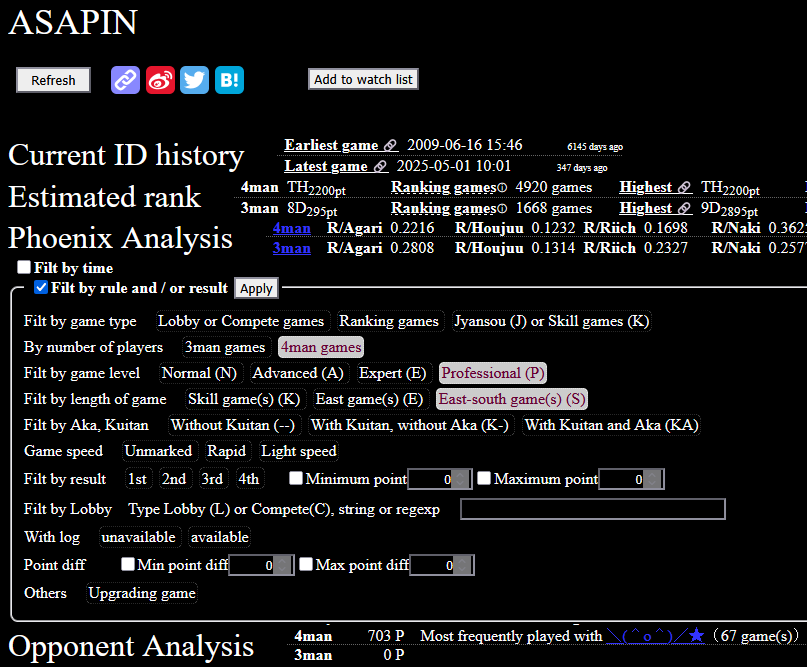Screen dimensions: 807x667
Task: Open the most frequent opponent's profile link
Action: (655, 636)
